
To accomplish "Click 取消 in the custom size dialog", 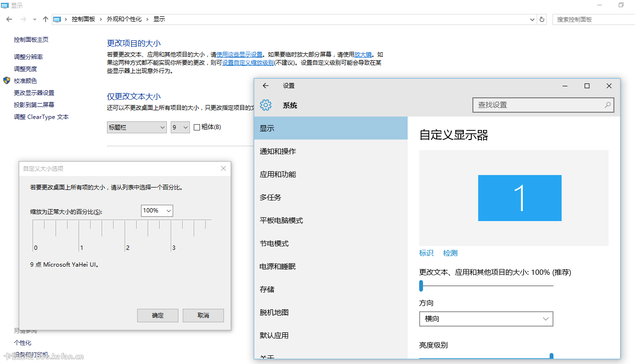I will point(203,316).
